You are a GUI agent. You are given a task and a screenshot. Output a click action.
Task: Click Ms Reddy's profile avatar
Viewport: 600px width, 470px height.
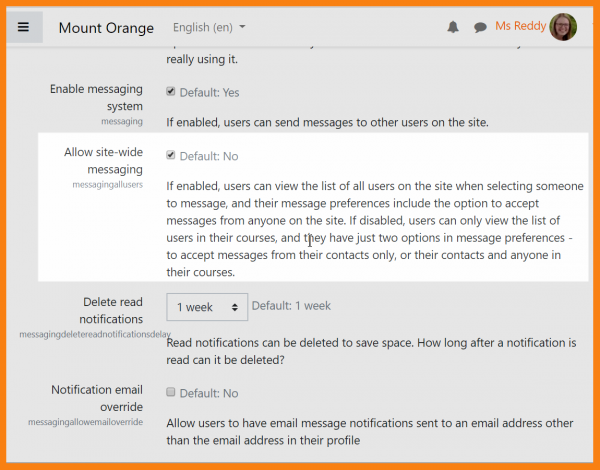(x=563, y=27)
